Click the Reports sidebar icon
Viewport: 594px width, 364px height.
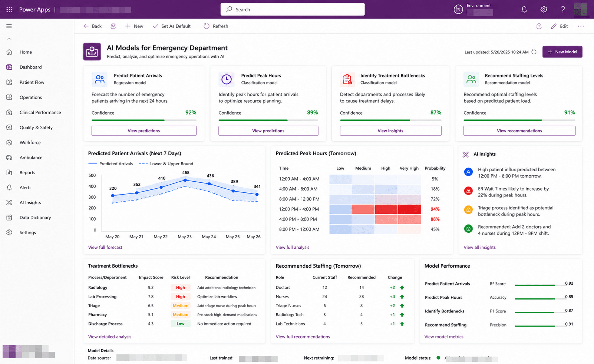click(9, 172)
